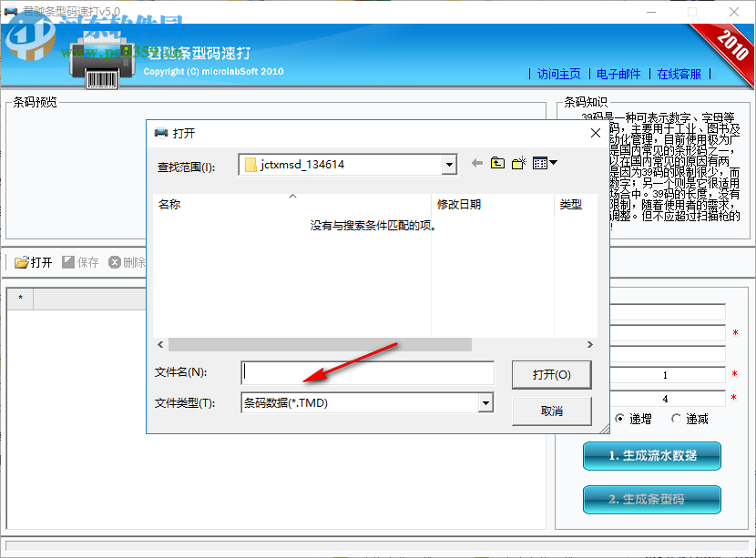Open a file using the 打开 toolbar icon
756x558 pixels.
point(34,262)
